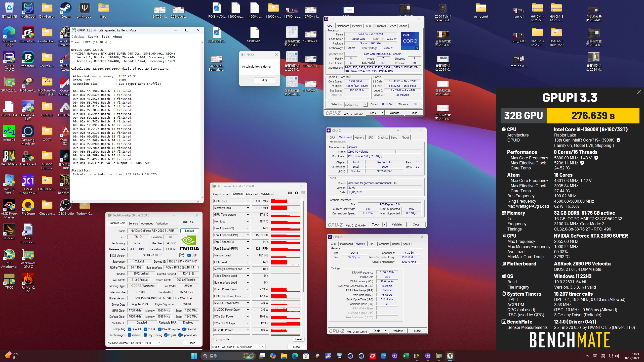Open Recycle Bin desktop icon
This screenshot has height=362, width=644.
(x=9, y=10)
